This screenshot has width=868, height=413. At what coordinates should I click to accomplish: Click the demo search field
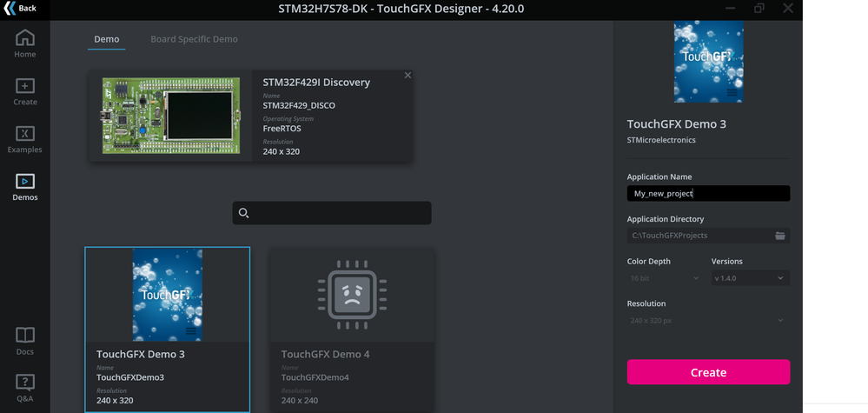332,213
